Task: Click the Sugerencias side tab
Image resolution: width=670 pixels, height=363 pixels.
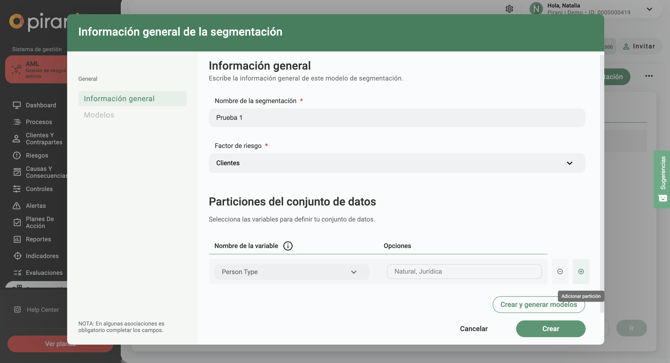Action: click(662, 179)
